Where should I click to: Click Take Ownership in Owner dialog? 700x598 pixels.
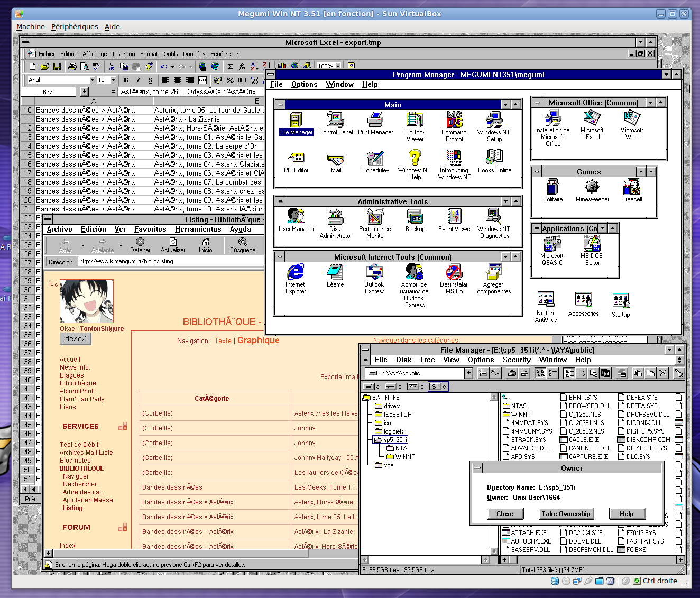[566, 514]
